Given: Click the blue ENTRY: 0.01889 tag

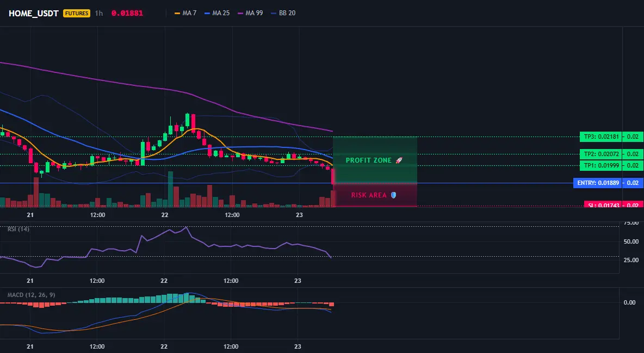Looking at the screenshot, I should pos(598,183).
